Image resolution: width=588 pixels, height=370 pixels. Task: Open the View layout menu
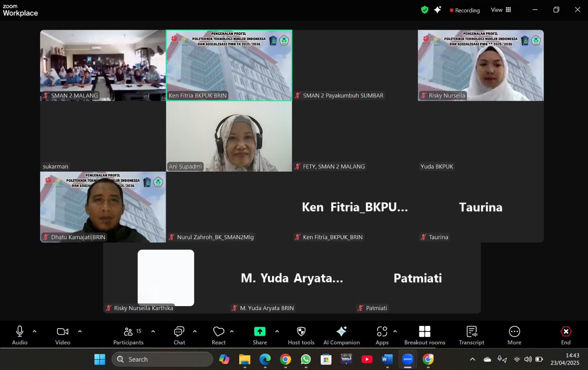pos(501,10)
